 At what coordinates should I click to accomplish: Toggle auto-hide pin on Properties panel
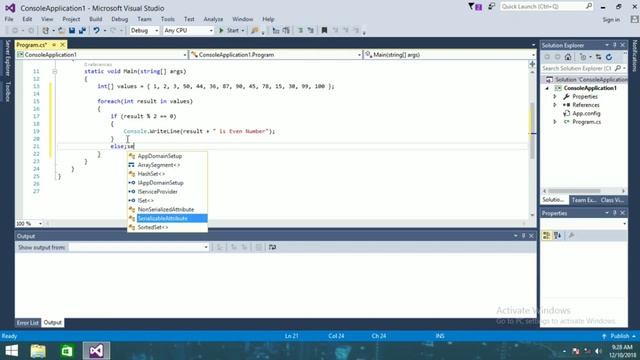(x=615, y=213)
